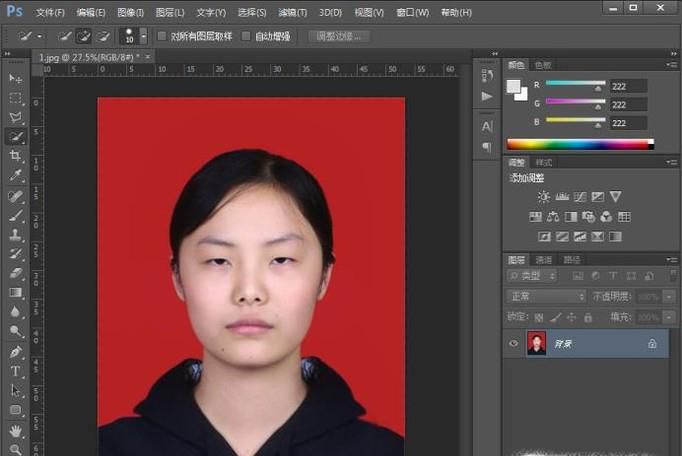Switch to the 通道 channels tab
The image size is (682, 456).
point(545,259)
